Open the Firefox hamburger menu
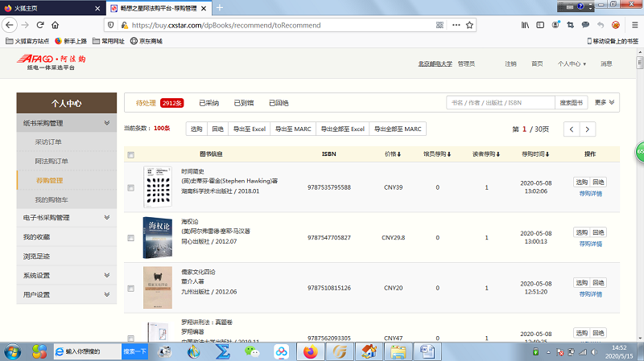This screenshot has height=361, width=644. coord(634,25)
